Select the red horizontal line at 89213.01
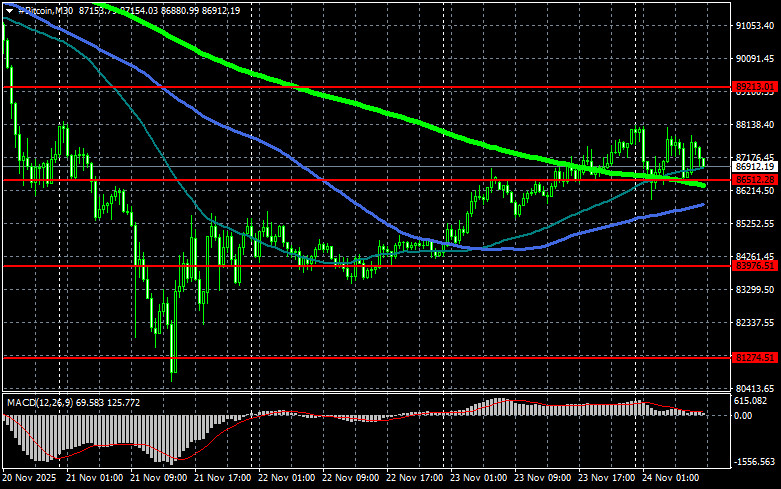The image size is (781, 489). pos(367,87)
